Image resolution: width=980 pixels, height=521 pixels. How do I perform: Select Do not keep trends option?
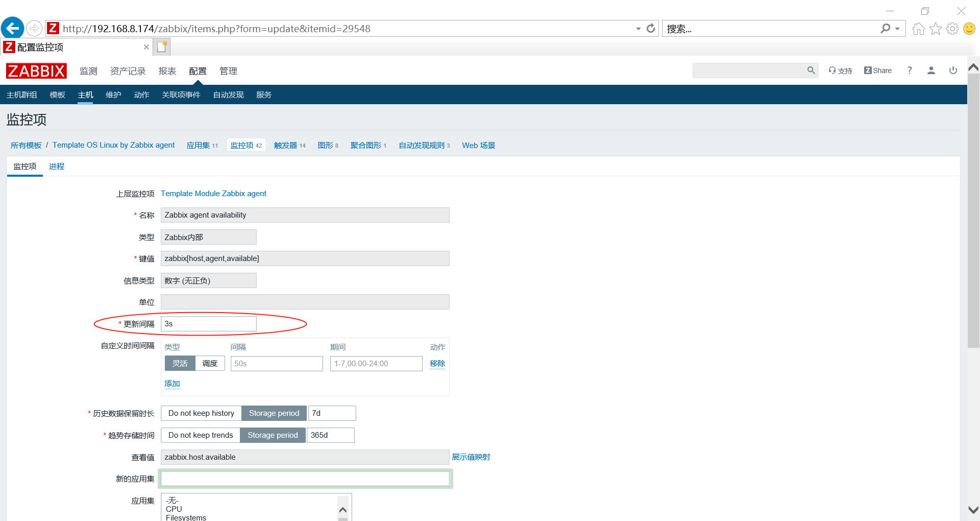pyautogui.click(x=201, y=435)
